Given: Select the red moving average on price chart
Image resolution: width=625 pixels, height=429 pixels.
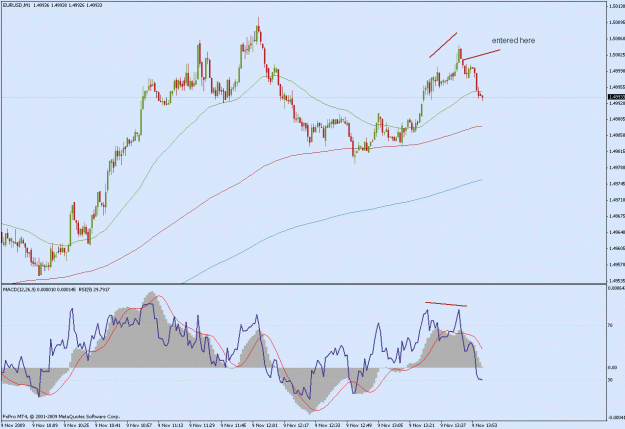Looking at the screenshot, I should click(x=239, y=183).
